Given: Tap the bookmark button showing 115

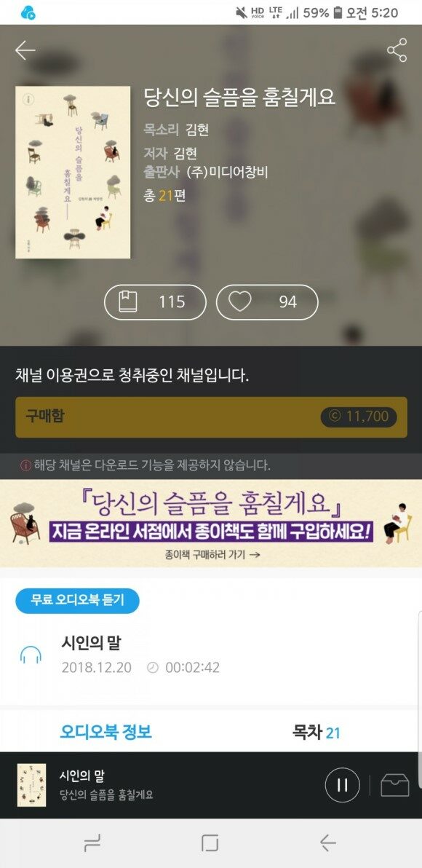Looking at the screenshot, I should [x=156, y=302].
